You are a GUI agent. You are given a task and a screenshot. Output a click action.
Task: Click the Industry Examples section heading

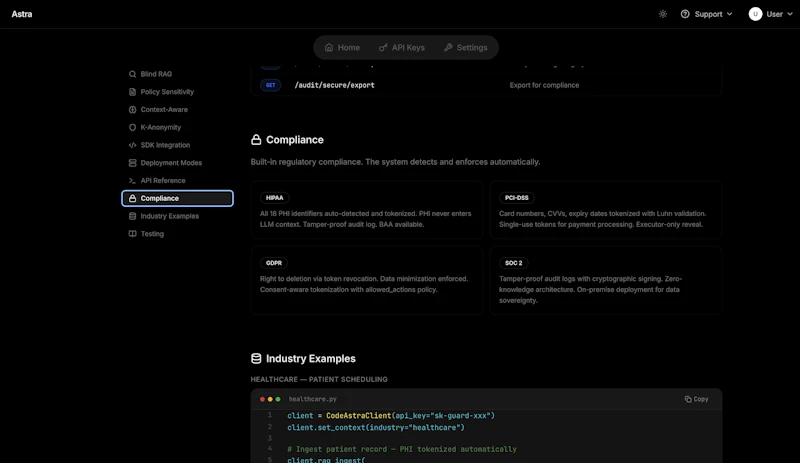click(x=311, y=359)
